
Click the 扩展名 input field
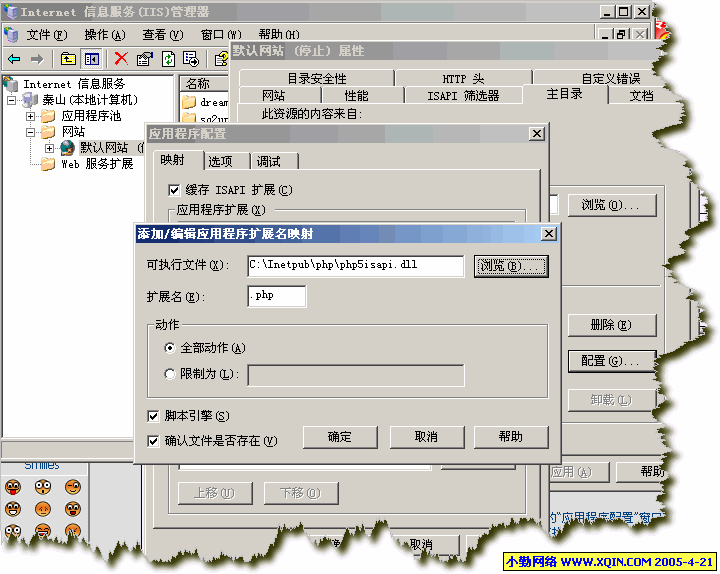click(277, 296)
